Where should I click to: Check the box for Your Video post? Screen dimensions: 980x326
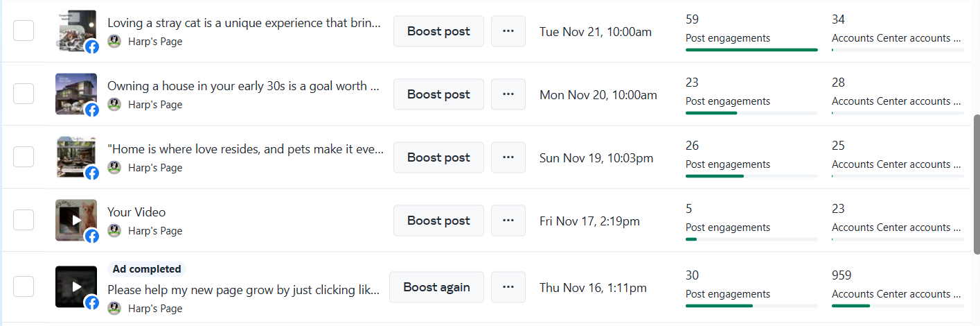tap(24, 221)
